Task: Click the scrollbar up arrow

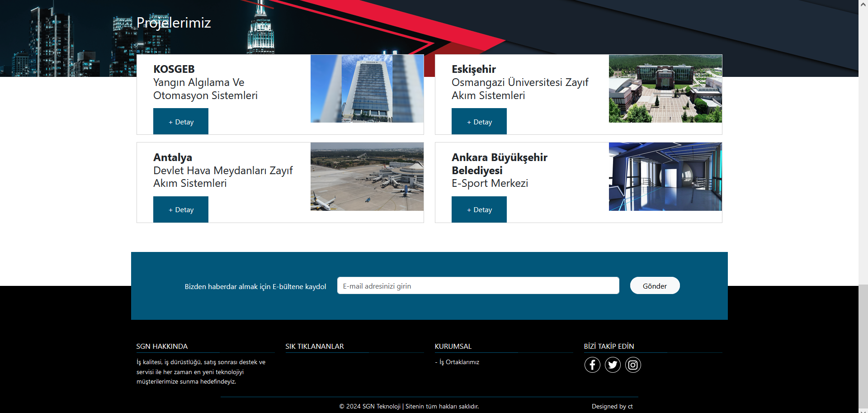Action: click(x=863, y=4)
